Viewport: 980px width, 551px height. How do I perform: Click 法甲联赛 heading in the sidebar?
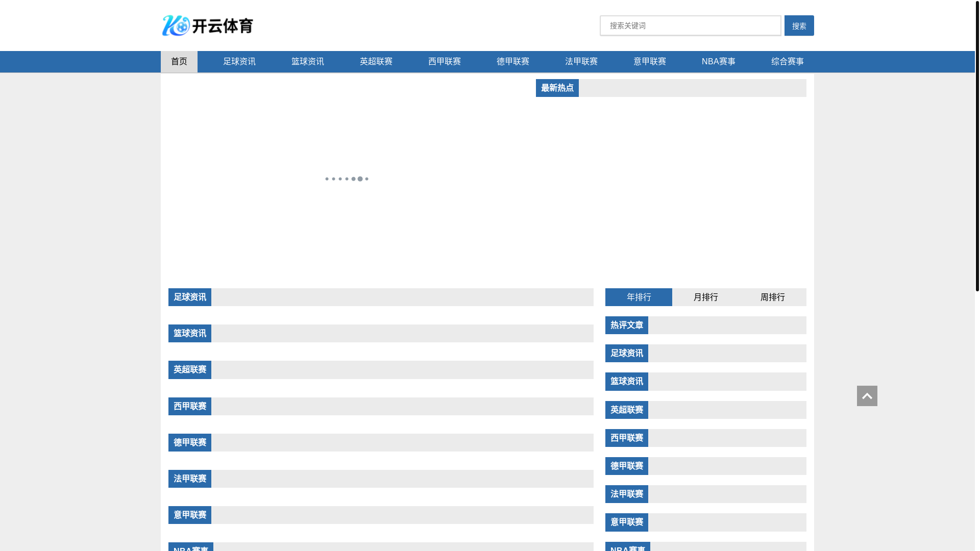[x=627, y=494]
